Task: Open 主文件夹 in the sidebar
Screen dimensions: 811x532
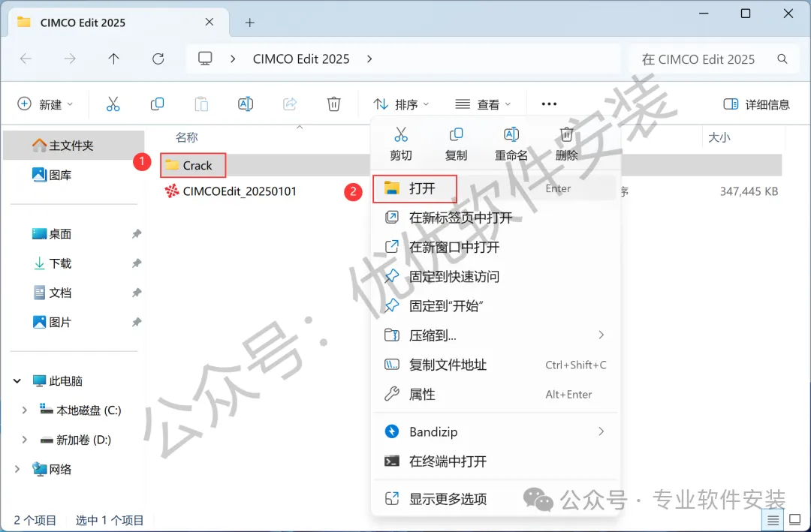Action: (74, 146)
